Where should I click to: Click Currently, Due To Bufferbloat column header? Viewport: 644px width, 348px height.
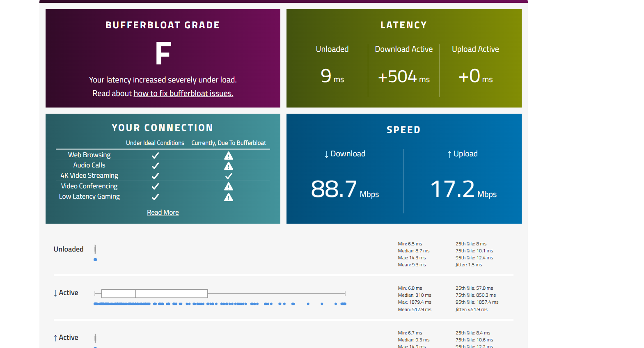(x=229, y=143)
